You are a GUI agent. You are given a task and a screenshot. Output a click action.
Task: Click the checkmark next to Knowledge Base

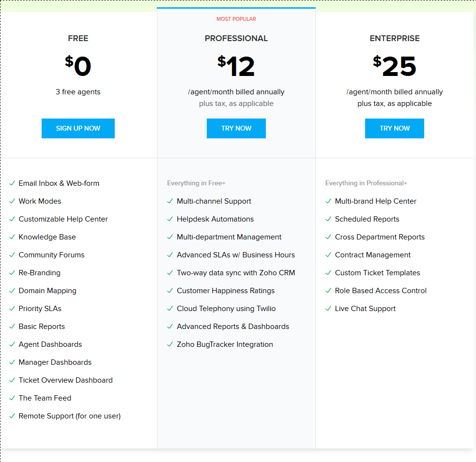11,237
